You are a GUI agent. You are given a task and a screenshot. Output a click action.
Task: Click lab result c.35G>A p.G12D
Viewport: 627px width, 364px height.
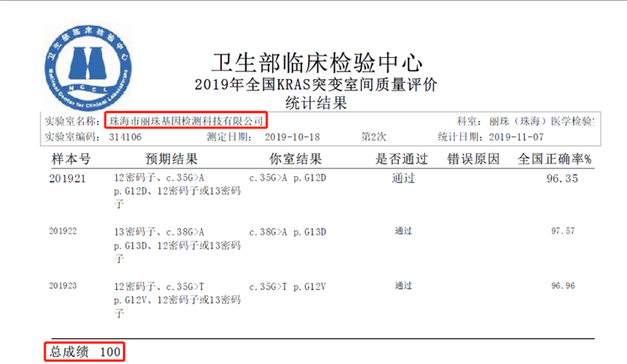(x=288, y=178)
